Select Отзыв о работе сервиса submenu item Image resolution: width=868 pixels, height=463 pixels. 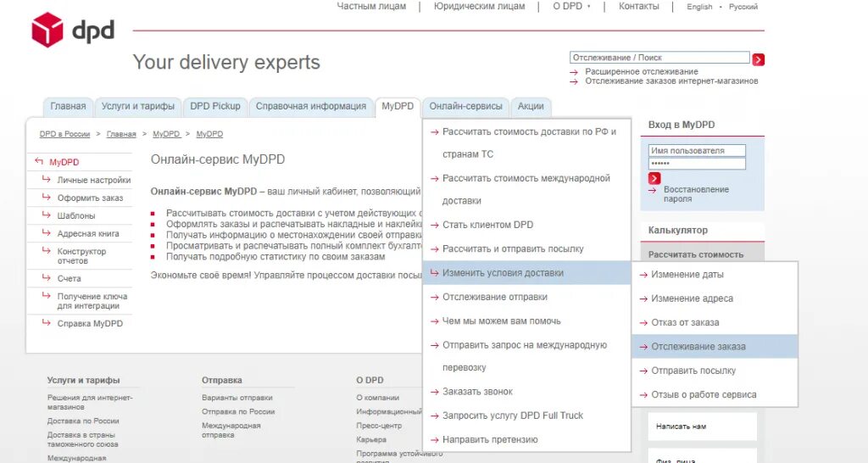pos(715,395)
